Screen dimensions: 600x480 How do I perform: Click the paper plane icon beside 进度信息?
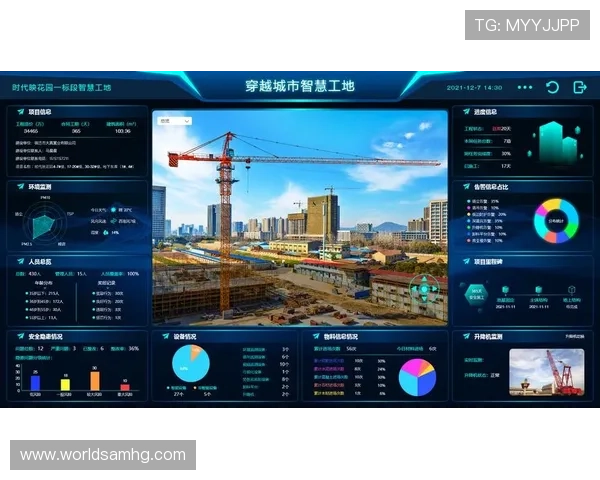(x=466, y=112)
